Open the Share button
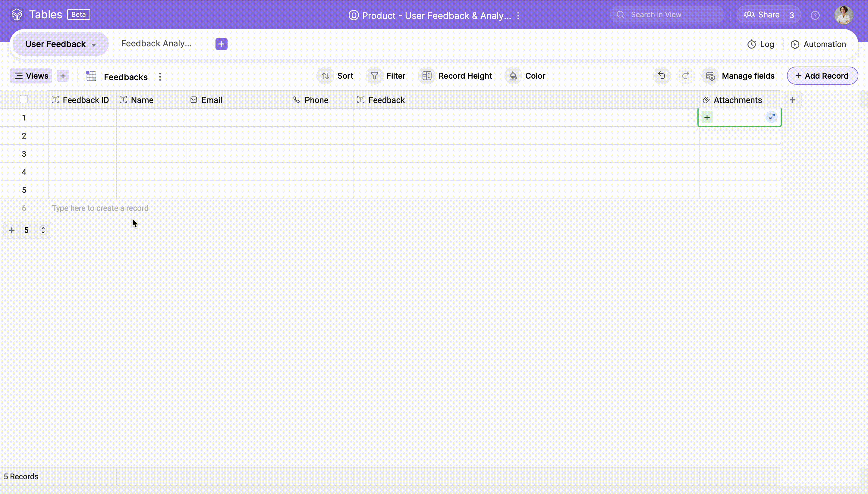This screenshot has height=494, width=868. [761, 15]
